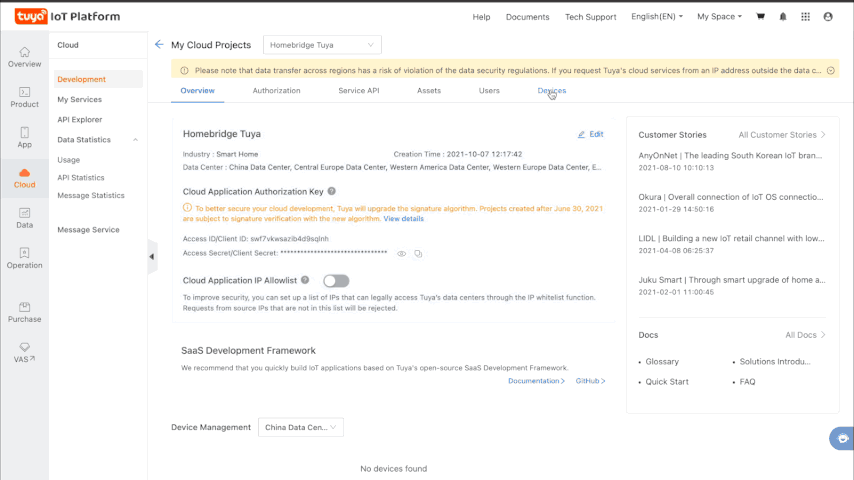
Task: Select API Explorer in Cloud menu
Action: (x=80, y=119)
